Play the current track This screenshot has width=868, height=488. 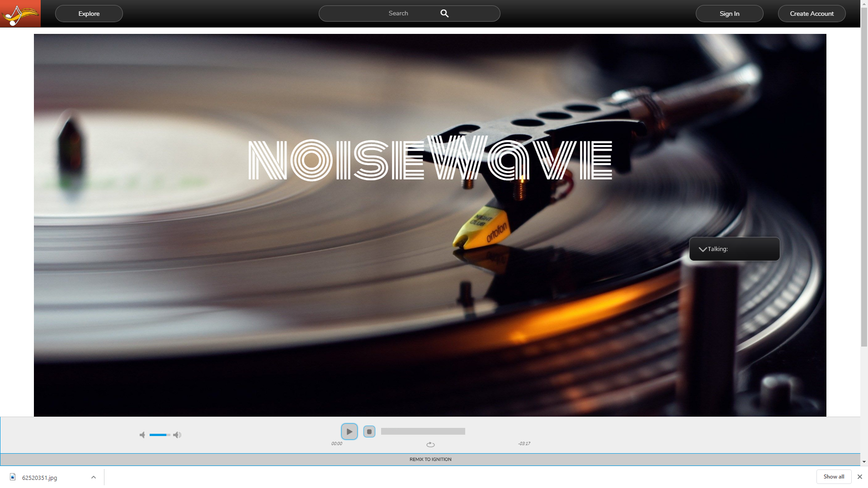pos(349,432)
